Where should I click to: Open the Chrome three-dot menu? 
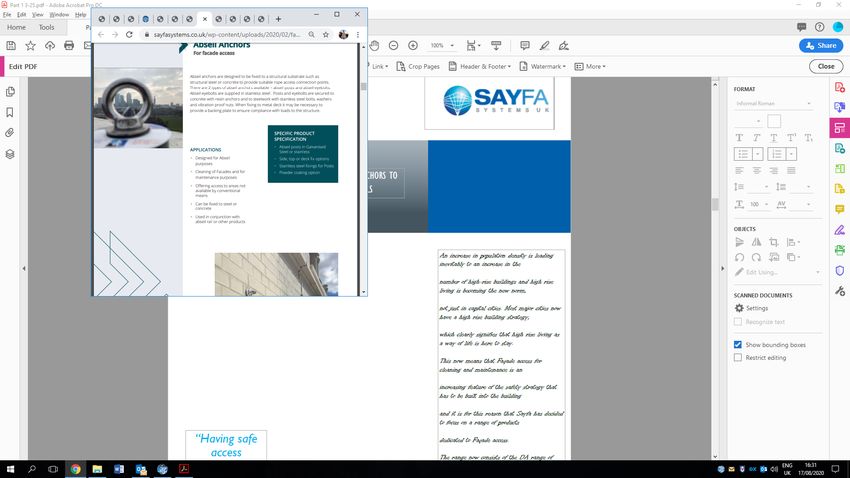click(358, 34)
